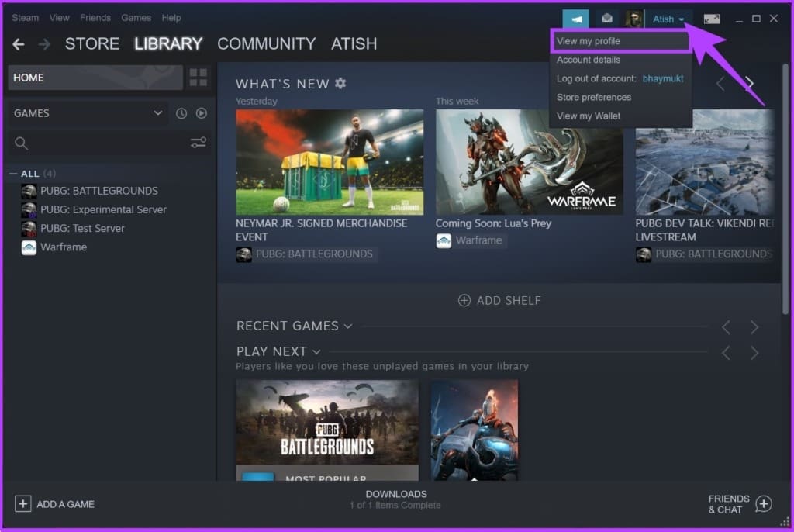The image size is (794, 532).
Task: Click the Add a Game plus icon
Action: click(x=22, y=503)
